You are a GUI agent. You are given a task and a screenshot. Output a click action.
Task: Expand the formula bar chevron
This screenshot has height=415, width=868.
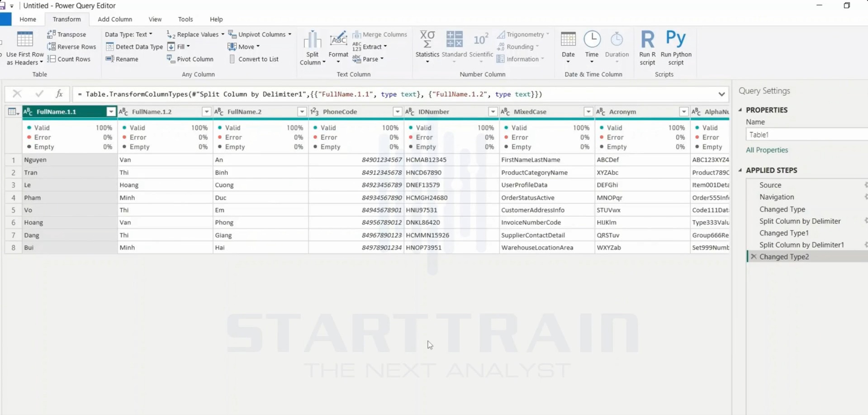pos(721,94)
